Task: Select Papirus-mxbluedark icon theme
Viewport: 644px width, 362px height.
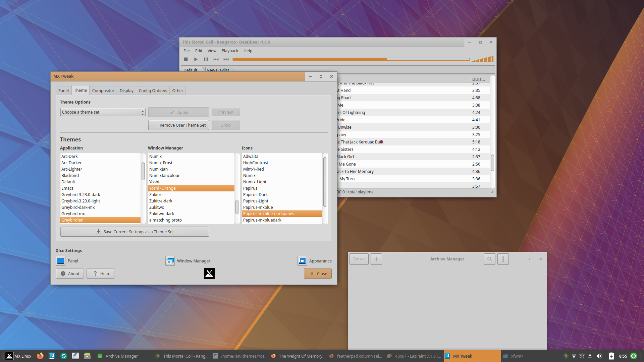Action: click(282, 220)
